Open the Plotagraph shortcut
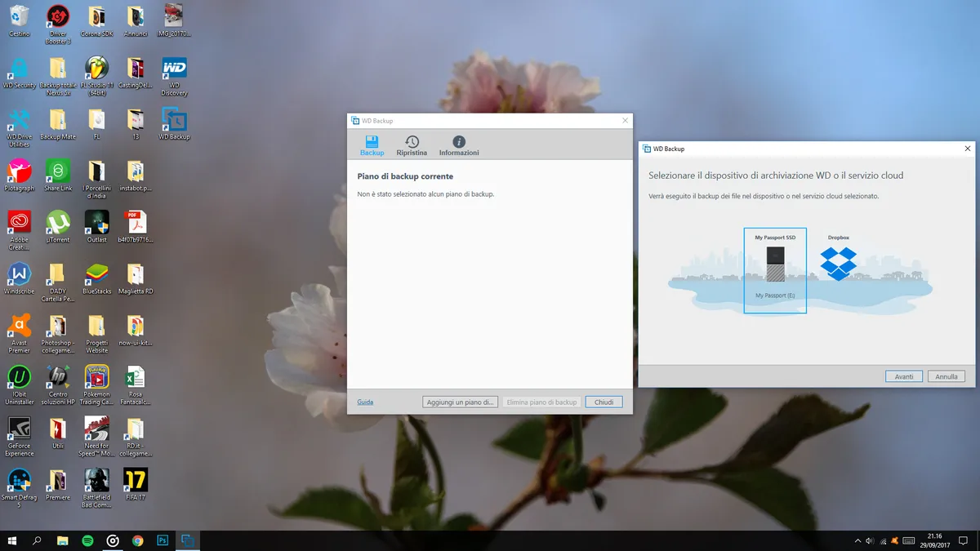Screen dimensions: 980x551 pyautogui.click(x=20, y=176)
